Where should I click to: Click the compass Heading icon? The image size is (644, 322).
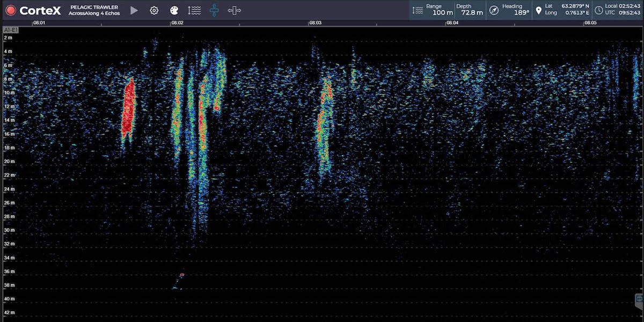click(x=494, y=10)
